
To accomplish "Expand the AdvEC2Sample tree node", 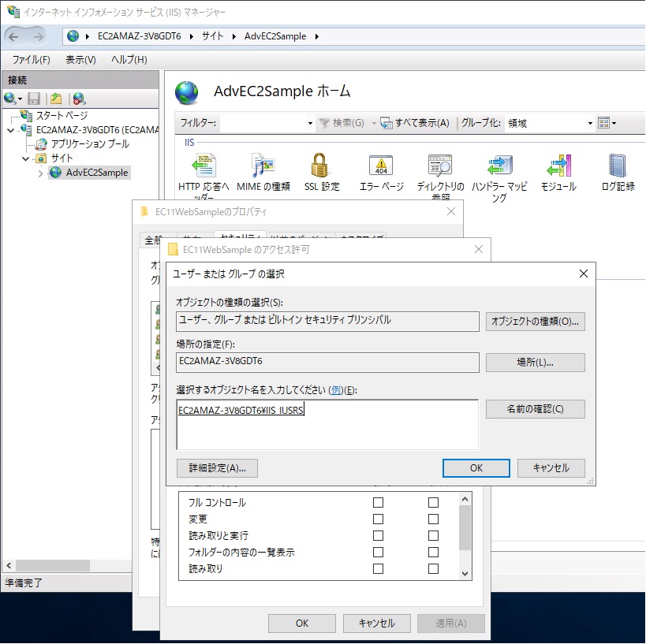I will pos(40,173).
